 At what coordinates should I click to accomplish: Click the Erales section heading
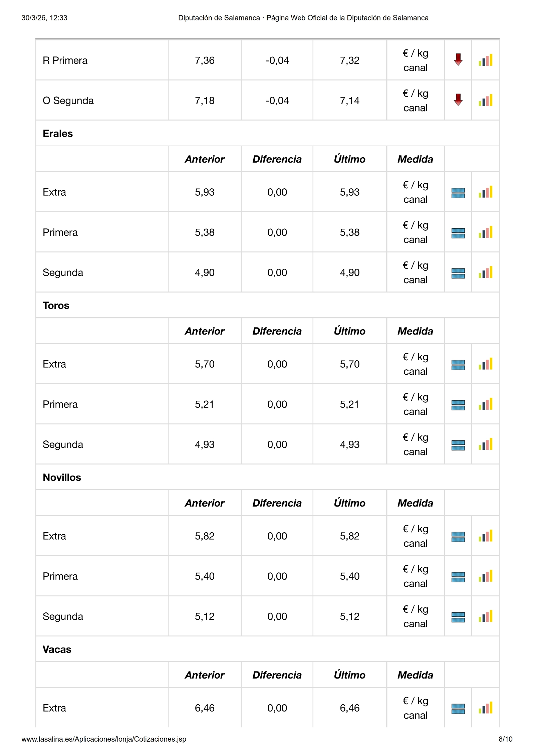(58, 134)
